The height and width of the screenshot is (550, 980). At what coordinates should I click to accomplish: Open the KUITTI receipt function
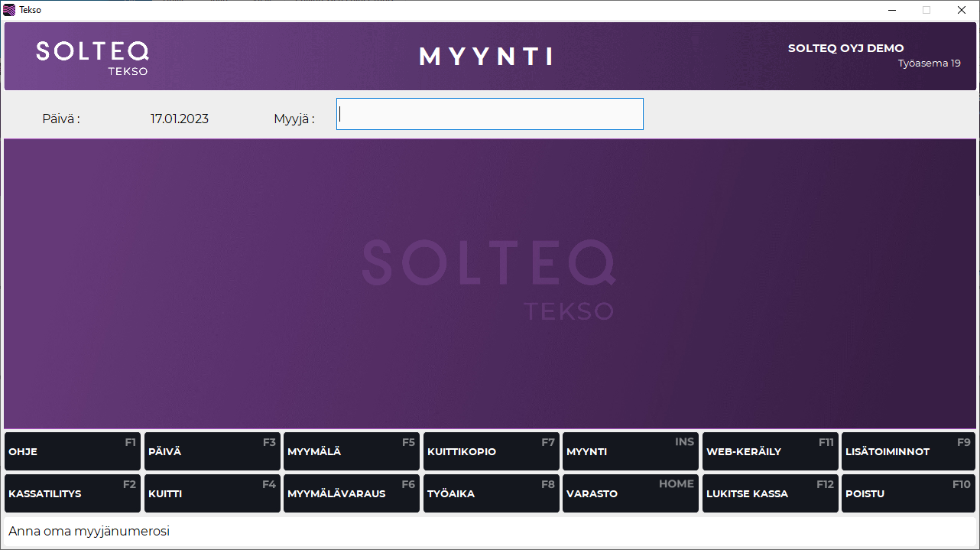212,493
